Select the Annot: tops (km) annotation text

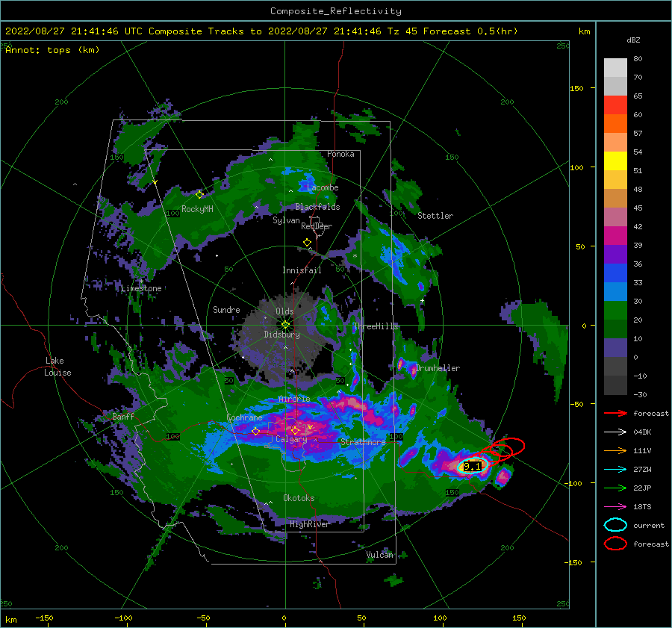(52, 50)
